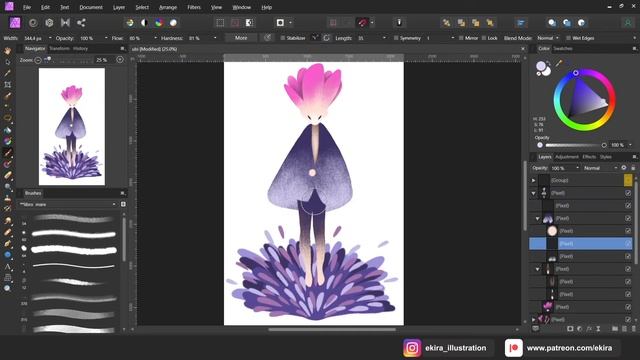Open the Blend Mode Normal dropdown

548,38
